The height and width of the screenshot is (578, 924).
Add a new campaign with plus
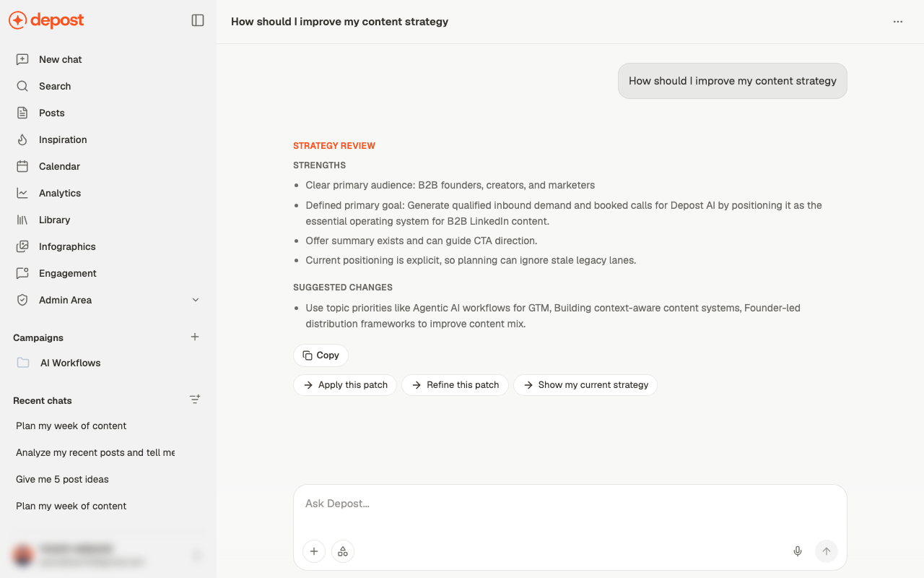(x=195, y=337)
